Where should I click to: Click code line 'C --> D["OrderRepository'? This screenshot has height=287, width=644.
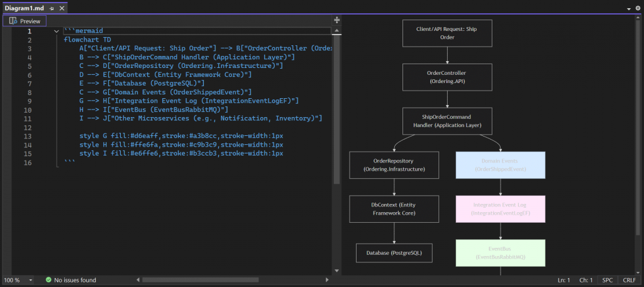tap(181, 66)
